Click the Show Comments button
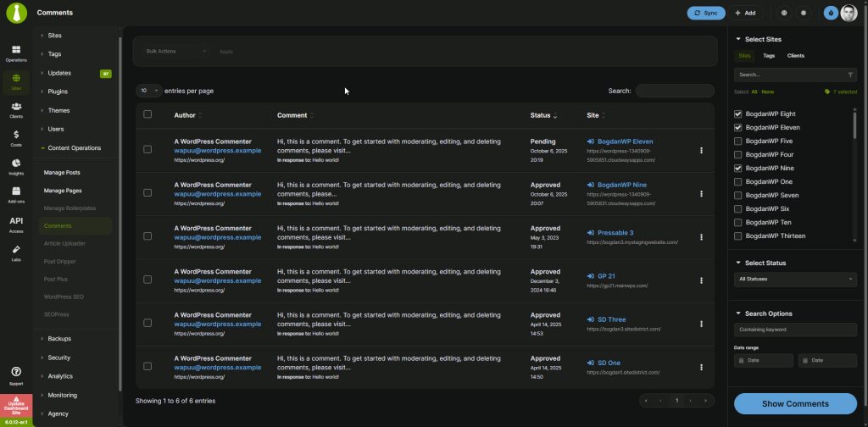 click(x=795, y=404)
